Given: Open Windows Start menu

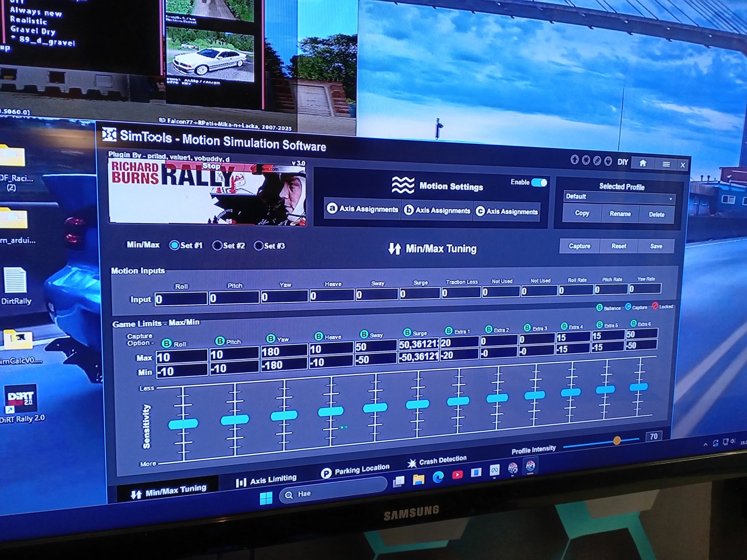Looking at the screenshot, I should tap(266, 499).
